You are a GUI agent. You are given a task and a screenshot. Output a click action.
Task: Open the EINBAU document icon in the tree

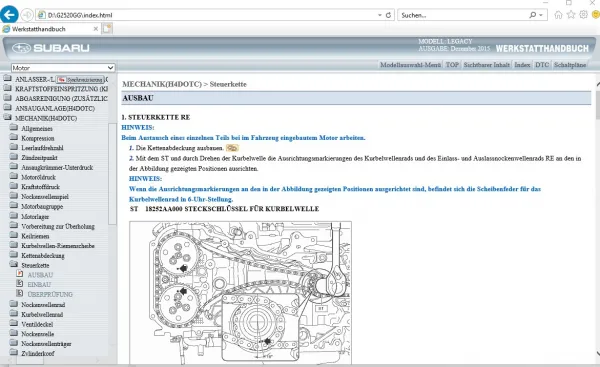20,284
